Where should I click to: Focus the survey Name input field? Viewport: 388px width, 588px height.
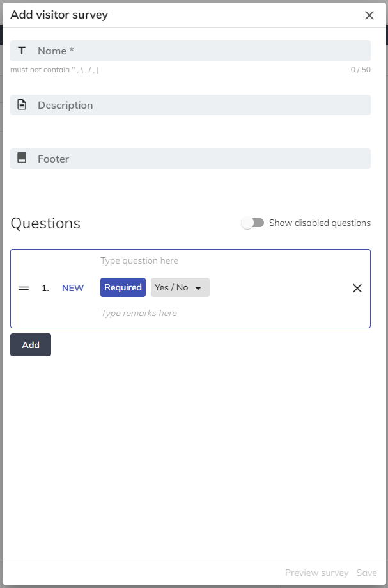pyautogui.click(x=198, y=51)
